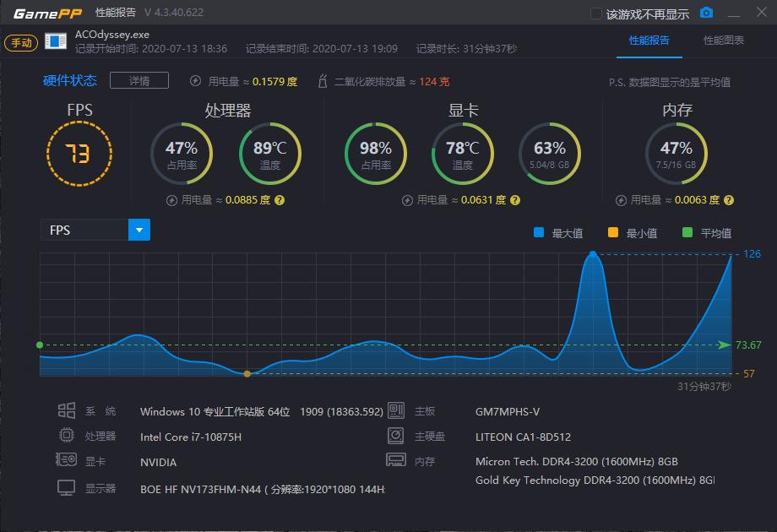
Task: Click the 用电量 power consumption icon
Action: pos(197,82)
